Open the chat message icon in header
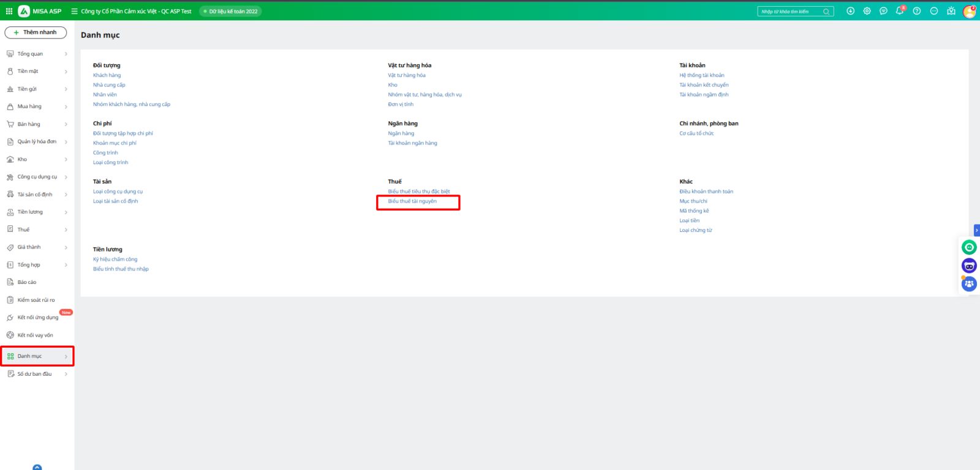The width and height of the screenshot is (980, 470). (x=883, y=11)
